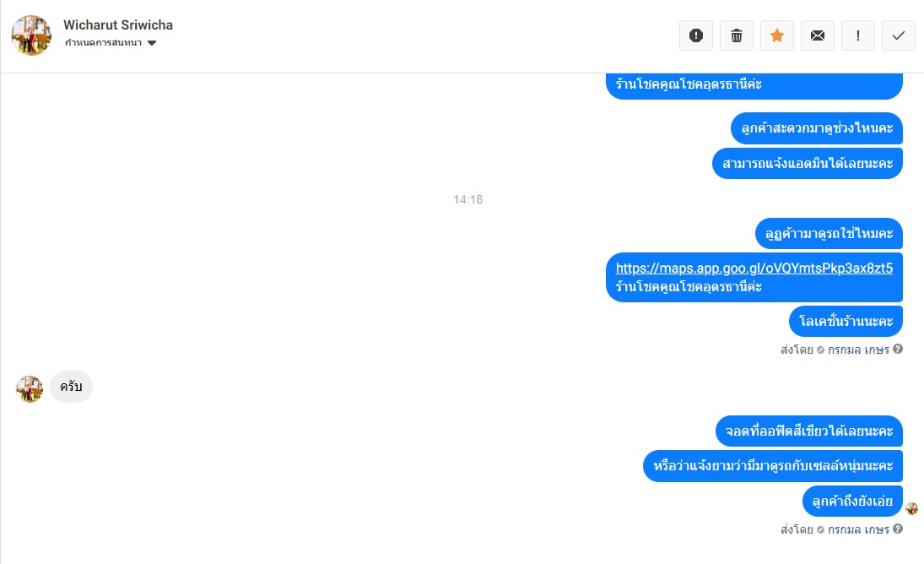
Task: Delete the conversation using trash icon
Action: pyautogui.click(x=737, y=35)
